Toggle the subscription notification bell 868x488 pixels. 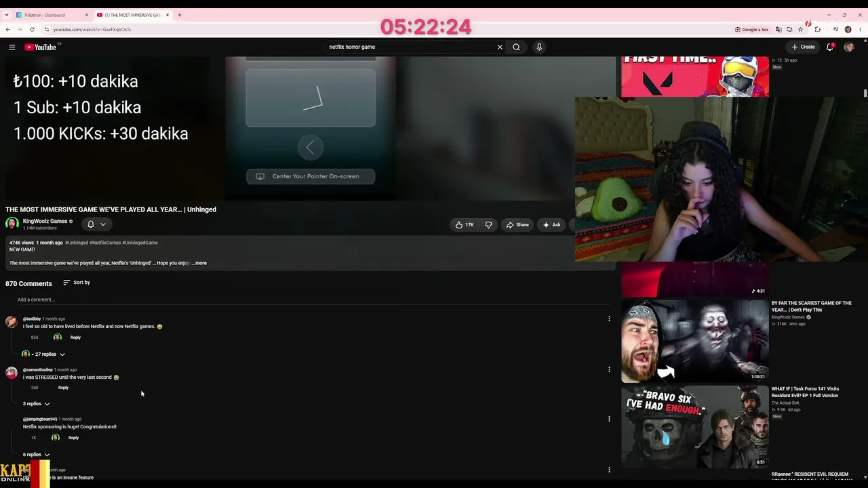click(90, 224)
